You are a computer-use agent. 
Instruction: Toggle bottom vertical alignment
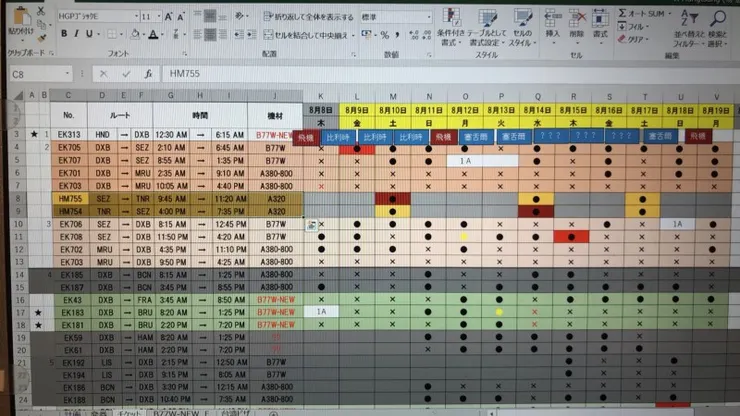point(222,17)
